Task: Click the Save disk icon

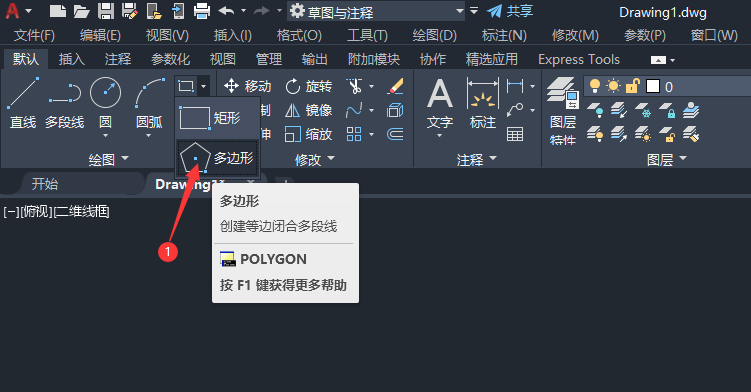Action: (x=106, y=11)
